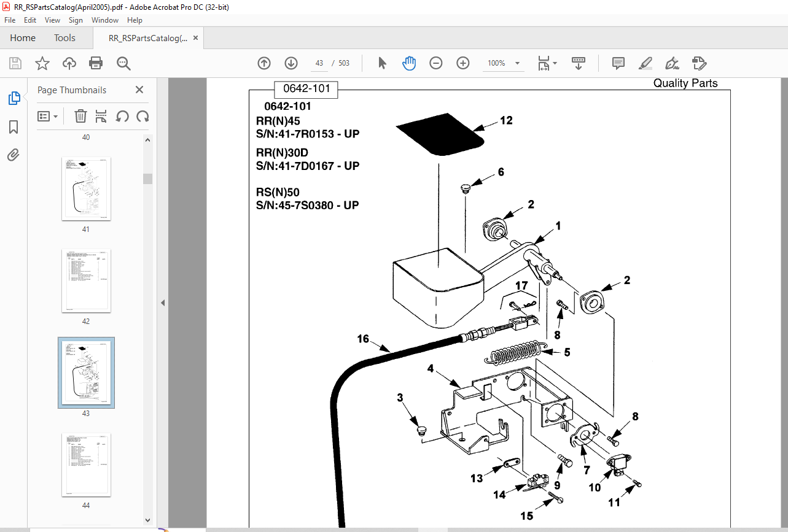Go to next page arrow
Screen dimensions: 788x532
pos(291,63)
